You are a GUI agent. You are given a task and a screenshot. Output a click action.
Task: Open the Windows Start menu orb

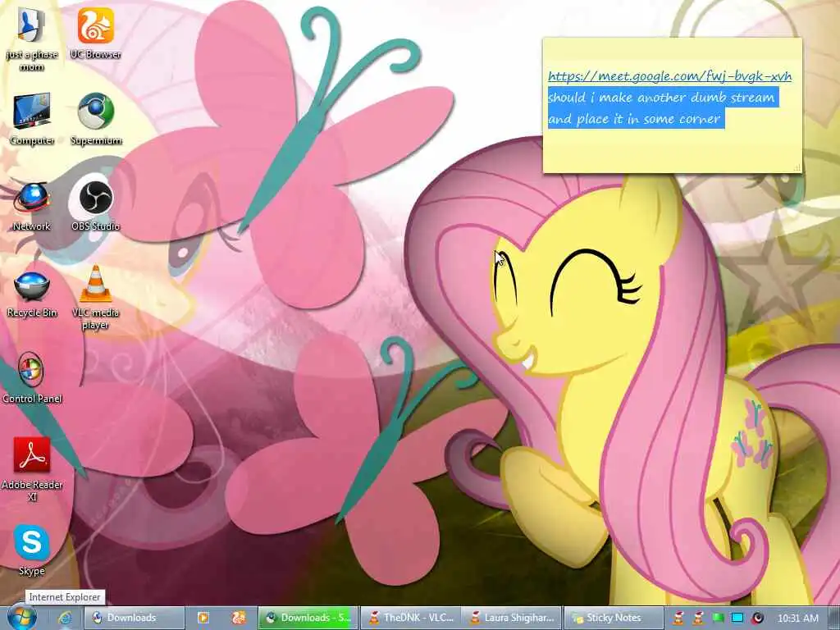pos(21,617)
